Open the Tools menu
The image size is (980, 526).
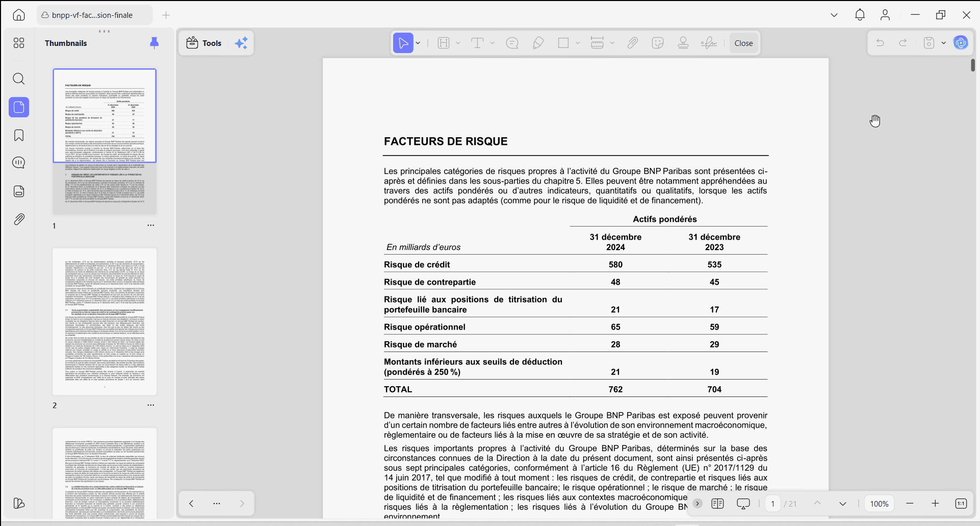click(x=204, y=43)
